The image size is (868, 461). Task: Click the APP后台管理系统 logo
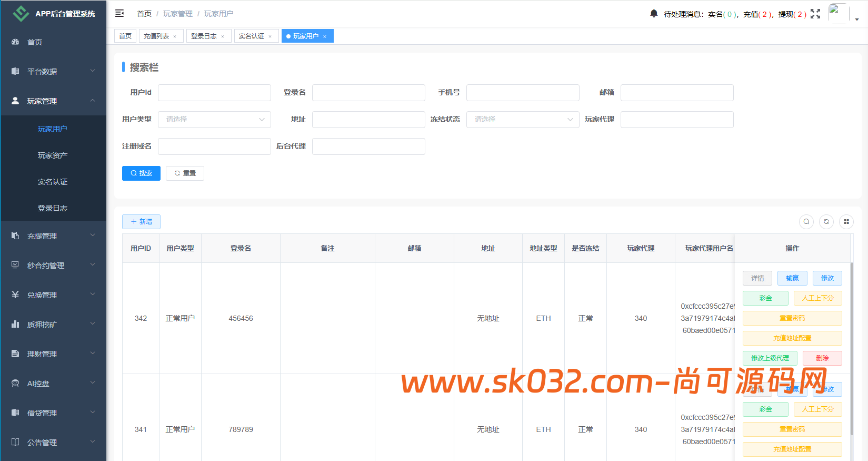pos(53,14)
